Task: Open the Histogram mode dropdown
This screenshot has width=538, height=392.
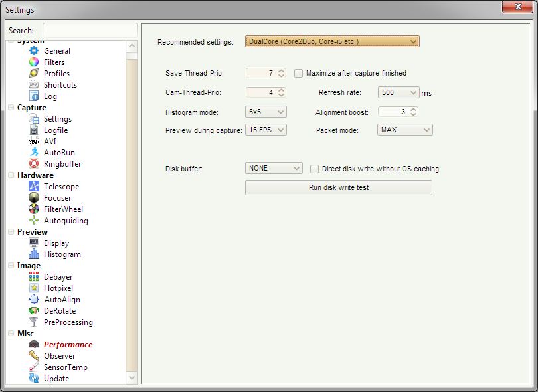Action: pyautogui.click(x=266, y=112)
